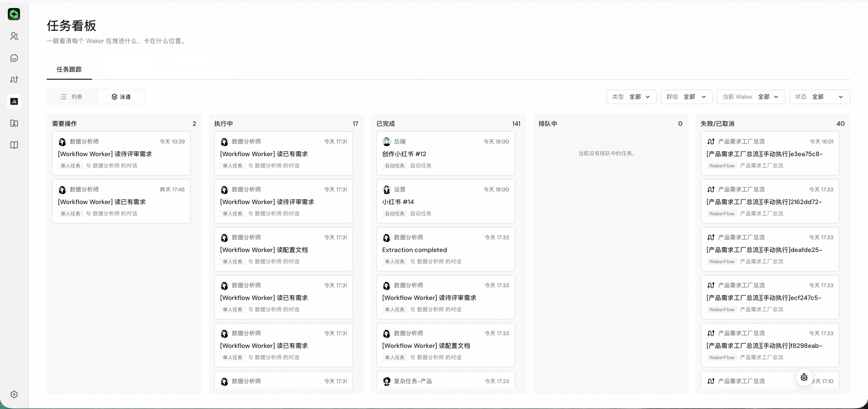Click the 141 count in 已完成 column
Screen dimensions: 868x409
point(516,124)
